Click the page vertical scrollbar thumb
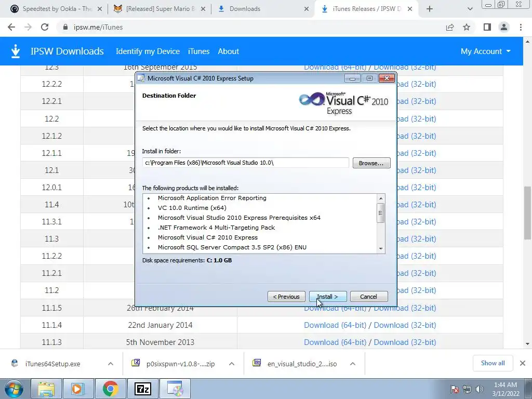 point(528,213)
